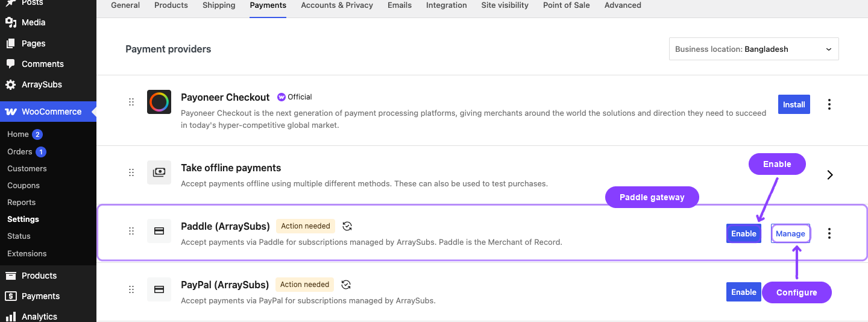Enable the Paddle (ArraySubs) gateway
This screenshot has height=322, width=868.
[744, 233]
